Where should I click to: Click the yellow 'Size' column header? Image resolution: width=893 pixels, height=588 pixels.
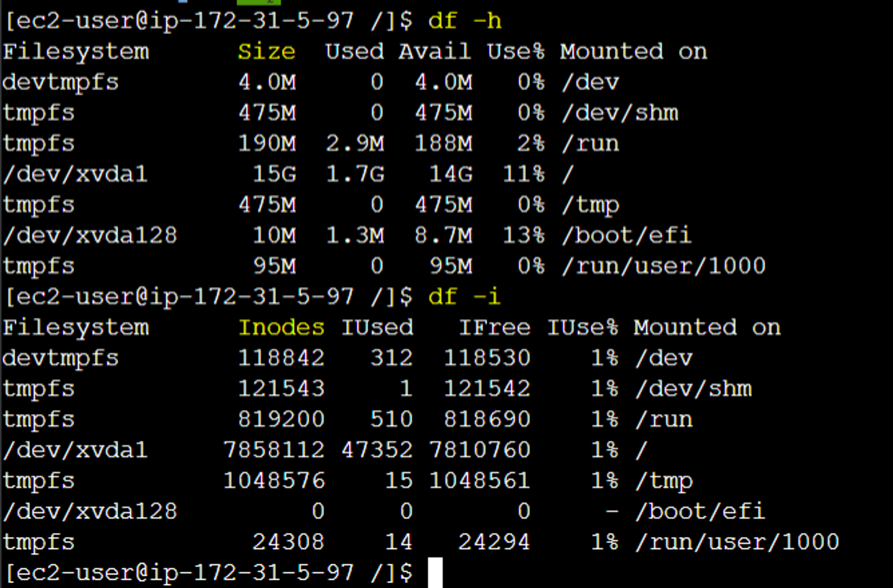click(x=267, y=52)
